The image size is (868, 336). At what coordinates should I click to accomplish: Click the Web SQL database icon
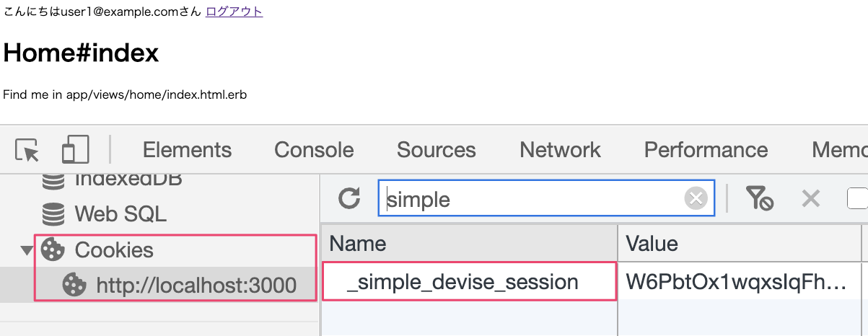[53, 214]
